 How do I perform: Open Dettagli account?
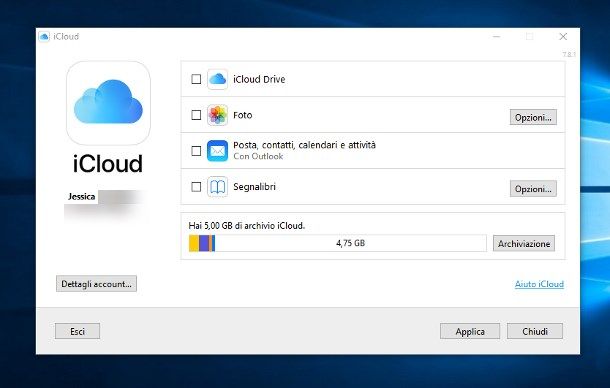(96, 284)
